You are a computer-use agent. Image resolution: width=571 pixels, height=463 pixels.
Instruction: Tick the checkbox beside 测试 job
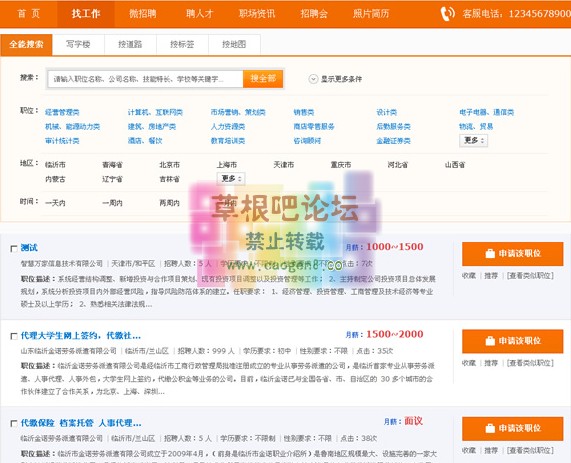pos(14,248)
